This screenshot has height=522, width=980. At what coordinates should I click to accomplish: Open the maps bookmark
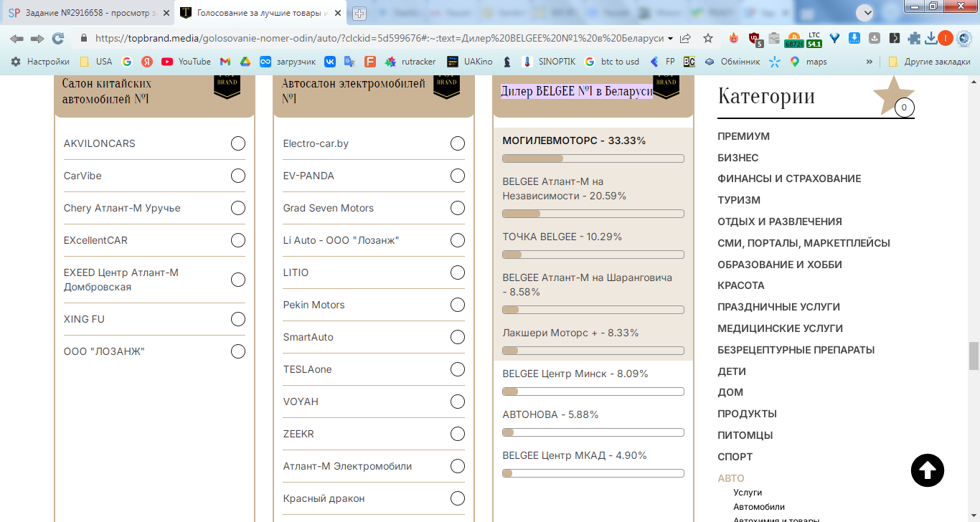[809, 62]
